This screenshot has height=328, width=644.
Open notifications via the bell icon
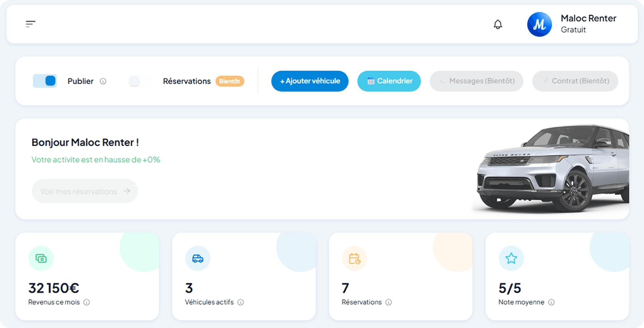[497, 24]
